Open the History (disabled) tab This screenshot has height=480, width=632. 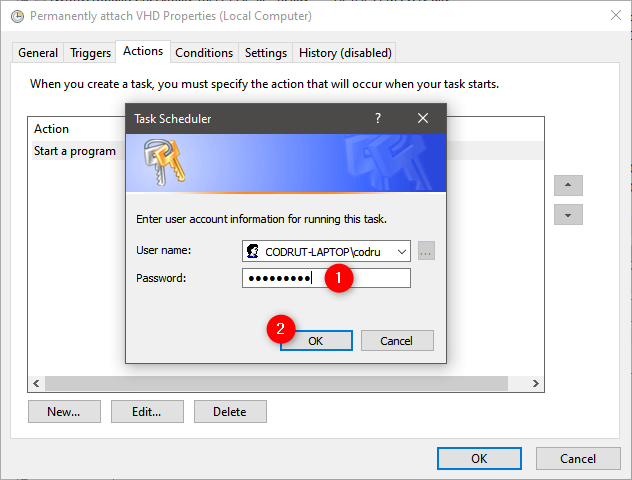345,53
